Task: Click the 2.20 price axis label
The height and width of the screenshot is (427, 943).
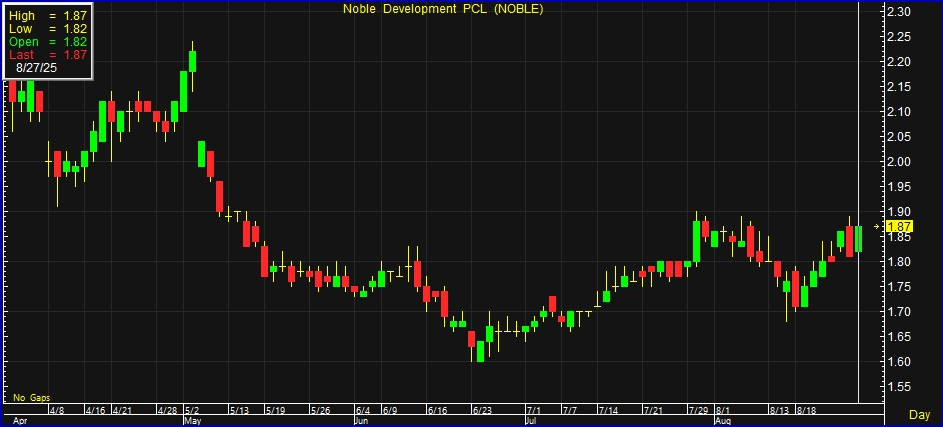Action: click(x=900, y=62)
